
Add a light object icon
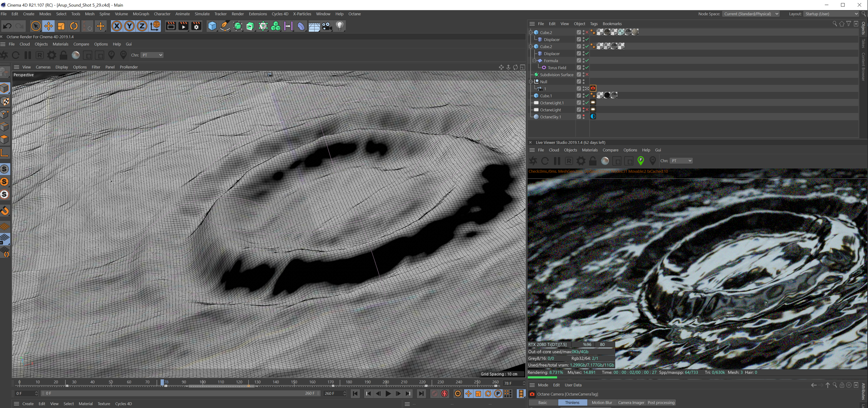coord(340,26)
